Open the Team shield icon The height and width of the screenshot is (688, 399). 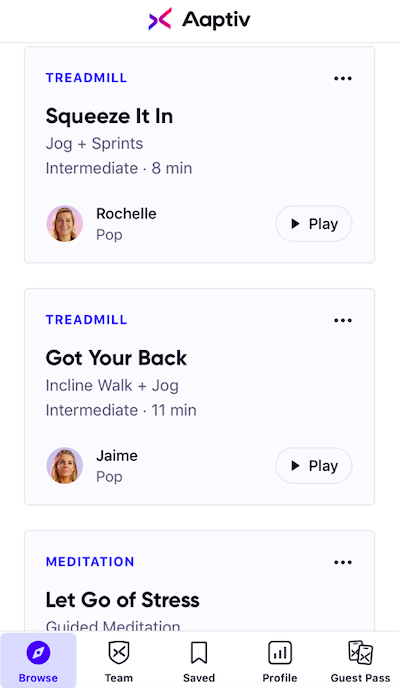click(119, 652)
